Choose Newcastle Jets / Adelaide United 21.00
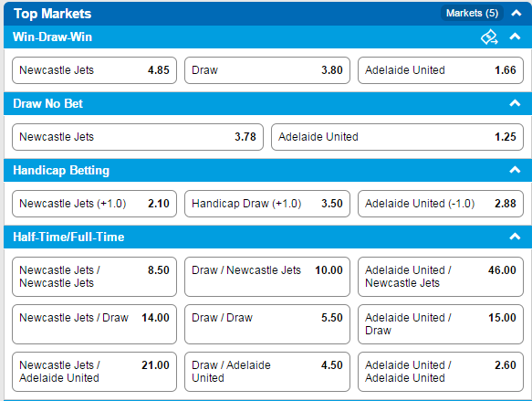Viewport: 532px width, 401px height. click(x=94, y=372)
